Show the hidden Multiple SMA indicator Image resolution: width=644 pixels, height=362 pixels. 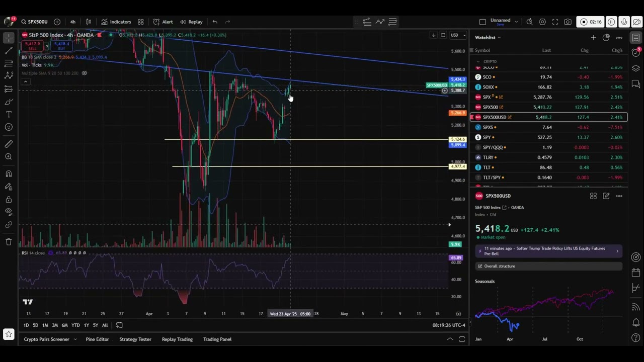[85, 73]
